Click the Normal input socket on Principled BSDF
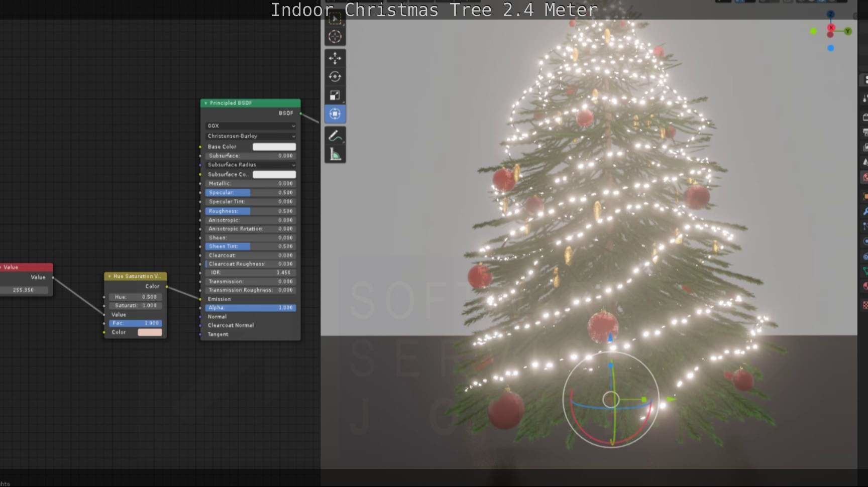 click(200, 317)
